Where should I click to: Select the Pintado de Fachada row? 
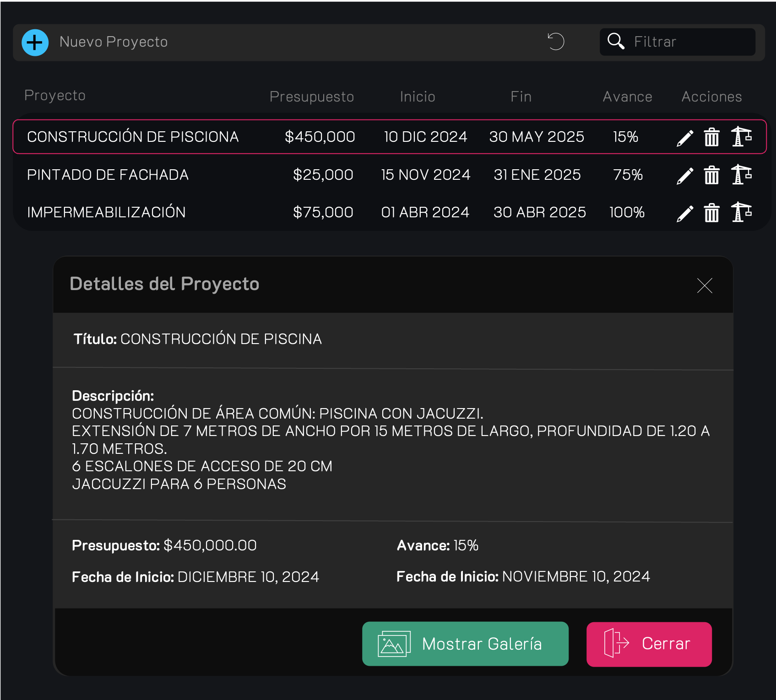tap(108, 175)
